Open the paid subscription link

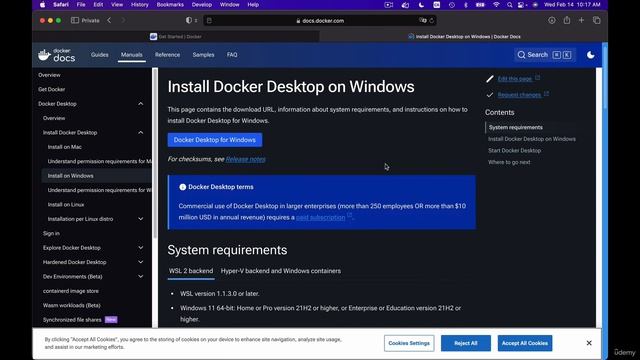[x=320, y=218]
